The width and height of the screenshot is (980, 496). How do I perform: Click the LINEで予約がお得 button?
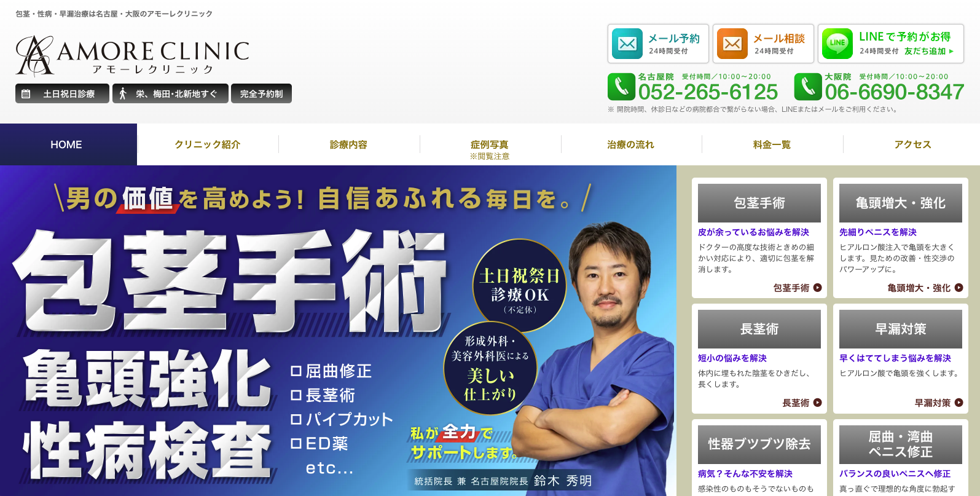(x=891, y=44)
